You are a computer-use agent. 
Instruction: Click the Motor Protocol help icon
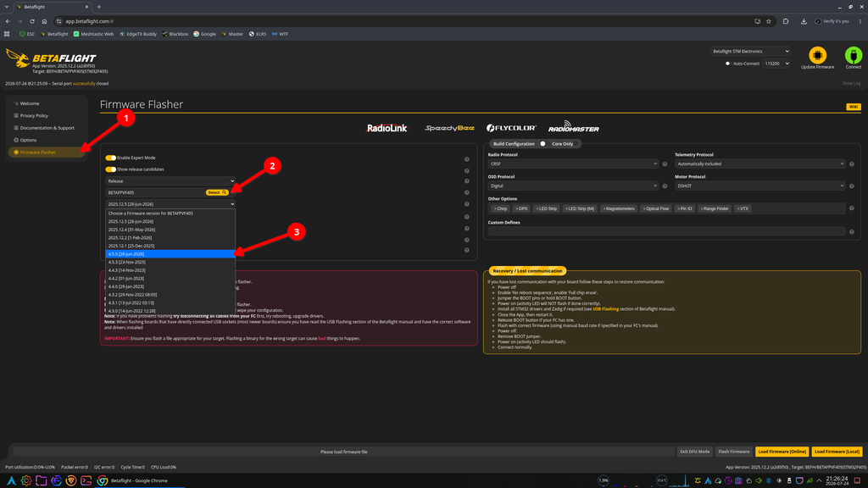[x=851, y=186]
